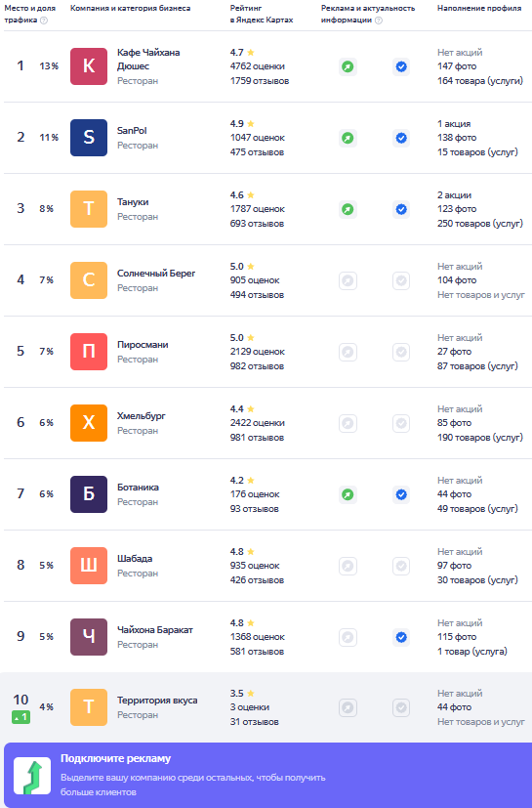Open the orange "Х" logo of Хмельбург
This screenshot has height=808, width=532.
[89, 423]
